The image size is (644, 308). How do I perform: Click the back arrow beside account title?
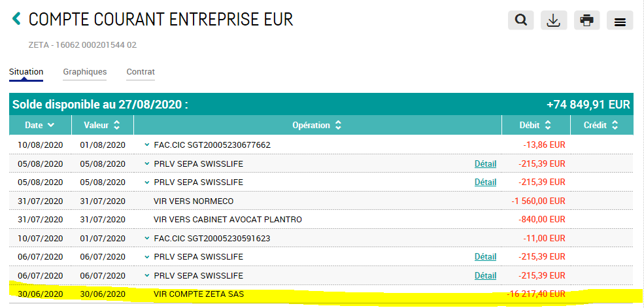click(16, 19)
